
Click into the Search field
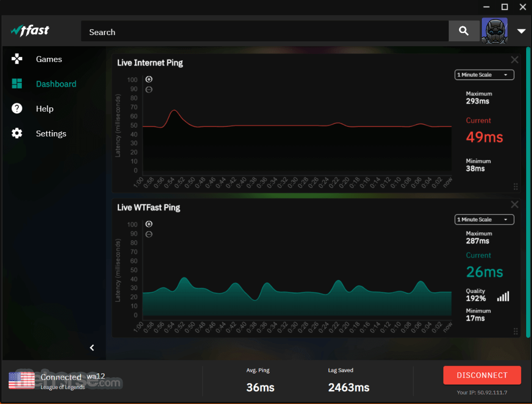tap(265, 31)
